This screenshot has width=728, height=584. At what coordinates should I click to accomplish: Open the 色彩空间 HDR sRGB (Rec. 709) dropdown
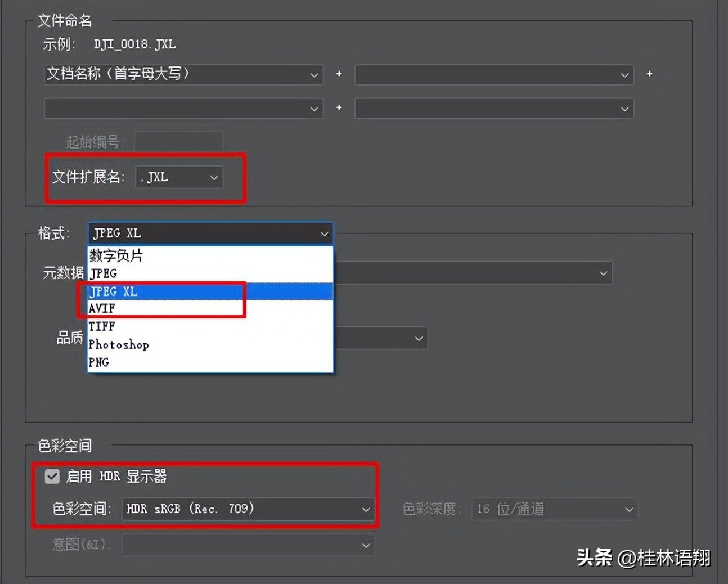[x=248, y=509]
